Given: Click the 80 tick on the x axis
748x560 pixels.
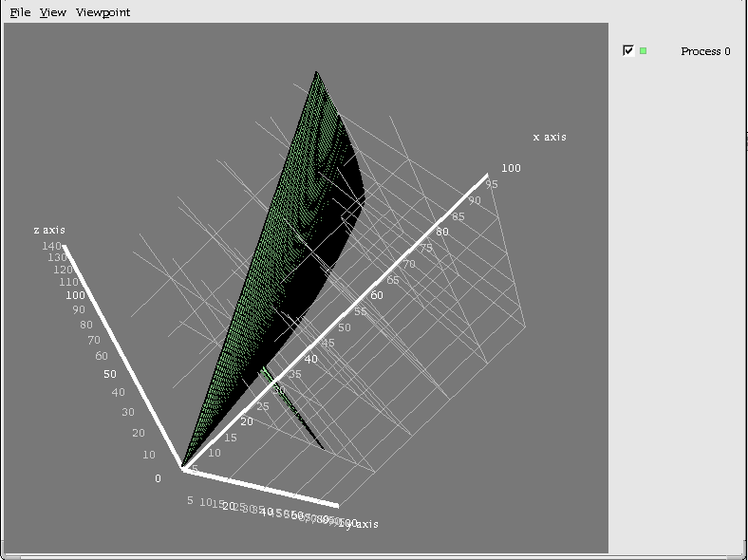Looking at the screenshot, I should pos(442,232).
